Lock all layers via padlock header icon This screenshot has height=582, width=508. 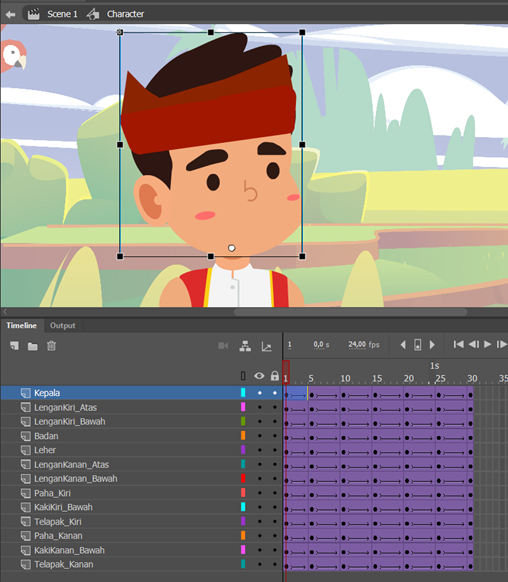tap(275, 376)
